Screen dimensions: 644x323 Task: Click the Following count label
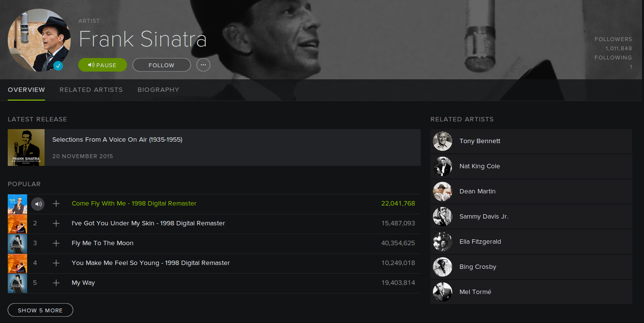click(613, 58)
